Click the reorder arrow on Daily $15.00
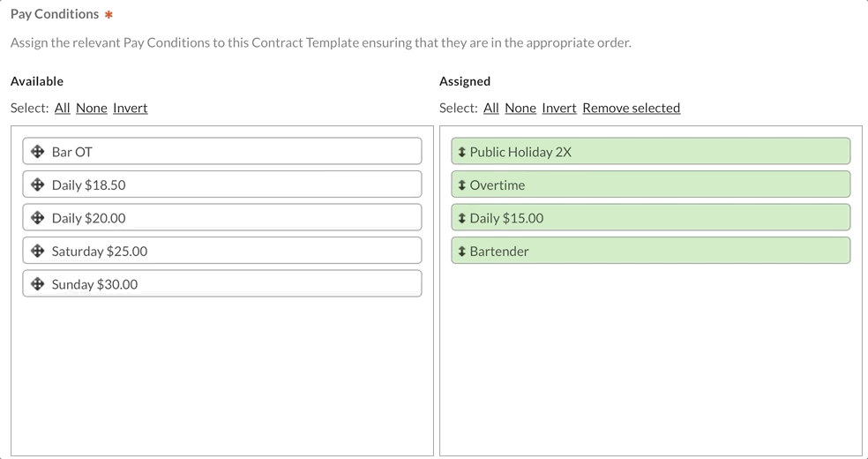 (x=462, y=218)
